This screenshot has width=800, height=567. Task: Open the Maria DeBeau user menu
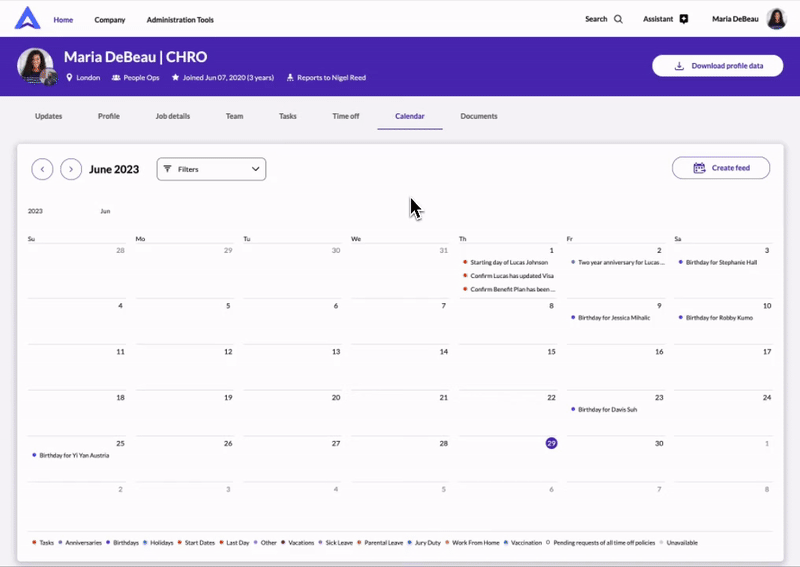coord(735,19)
